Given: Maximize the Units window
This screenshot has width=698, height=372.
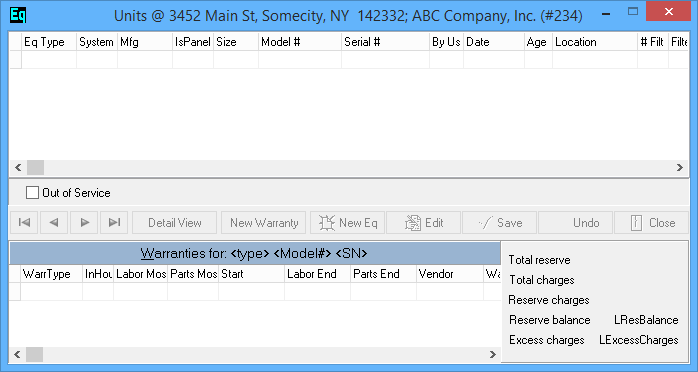Looking at the screenshot, I should pyautogui.click(x=633, y=12).
